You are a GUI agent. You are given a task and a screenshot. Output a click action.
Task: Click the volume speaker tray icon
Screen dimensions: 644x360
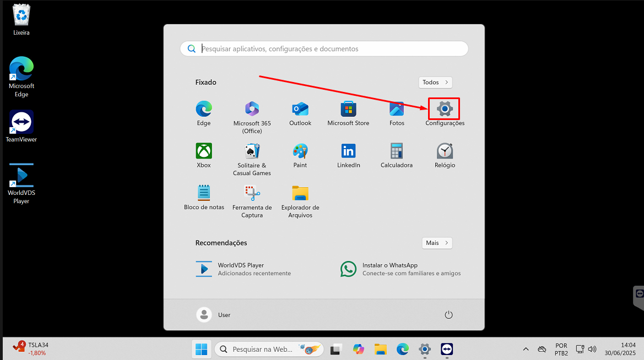592,350
